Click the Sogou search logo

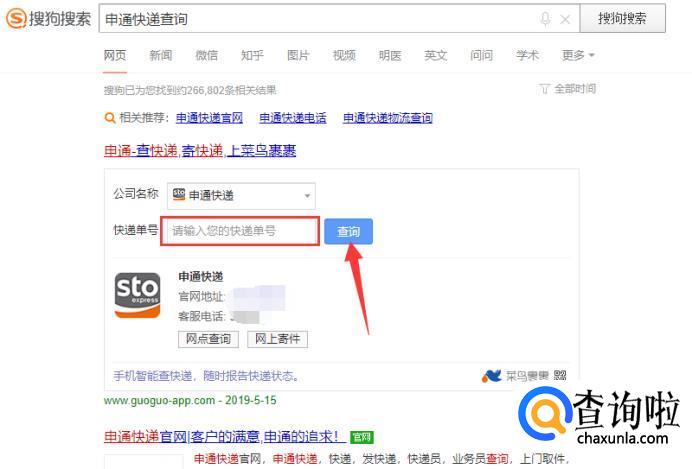click(x=48, y=19)
